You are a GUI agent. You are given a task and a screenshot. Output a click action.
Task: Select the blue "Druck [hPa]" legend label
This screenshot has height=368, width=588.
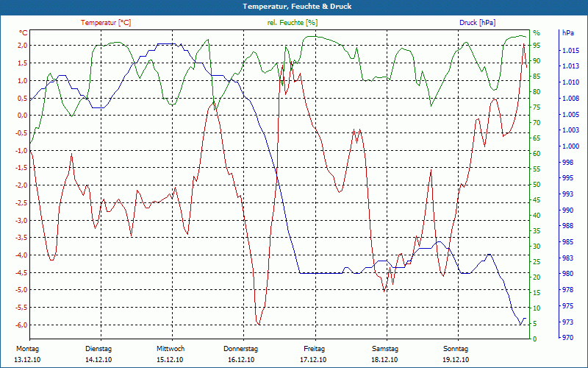pyautogui.click(x=477, y=23)
